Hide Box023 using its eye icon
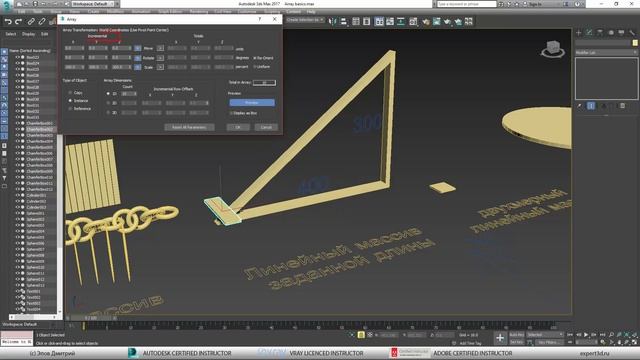 pyautogui.click(x=17, y=58)
